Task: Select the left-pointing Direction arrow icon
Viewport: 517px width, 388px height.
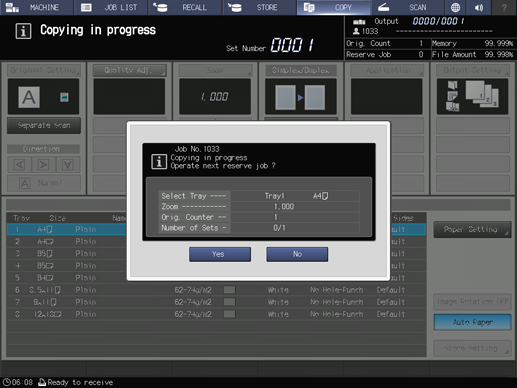Action: [19, 165]
